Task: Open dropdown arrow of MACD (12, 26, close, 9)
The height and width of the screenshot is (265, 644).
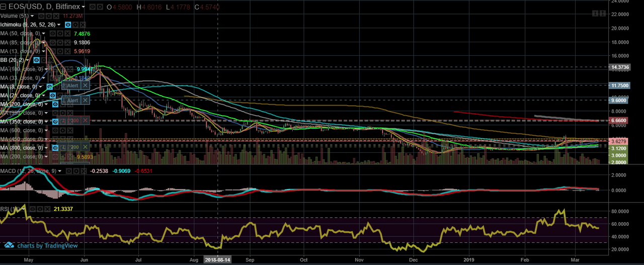Action: [60, 171]
